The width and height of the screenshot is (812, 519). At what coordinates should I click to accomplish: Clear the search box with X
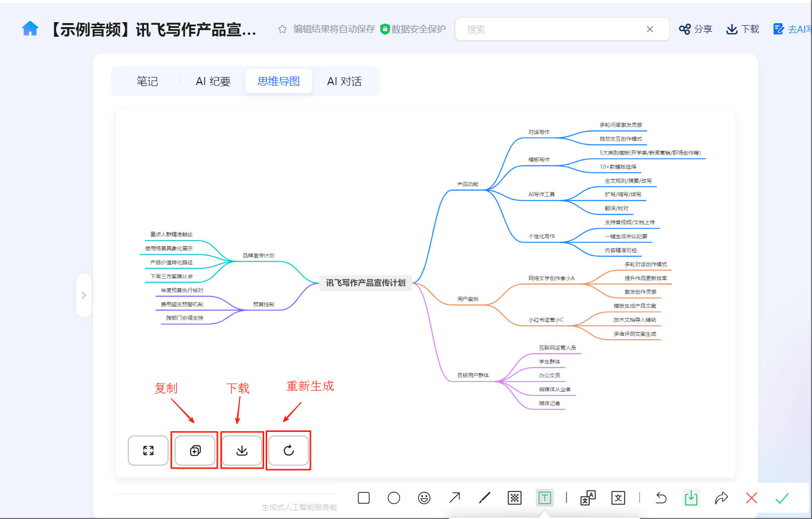pyautogui.click(x=650, y=29)
